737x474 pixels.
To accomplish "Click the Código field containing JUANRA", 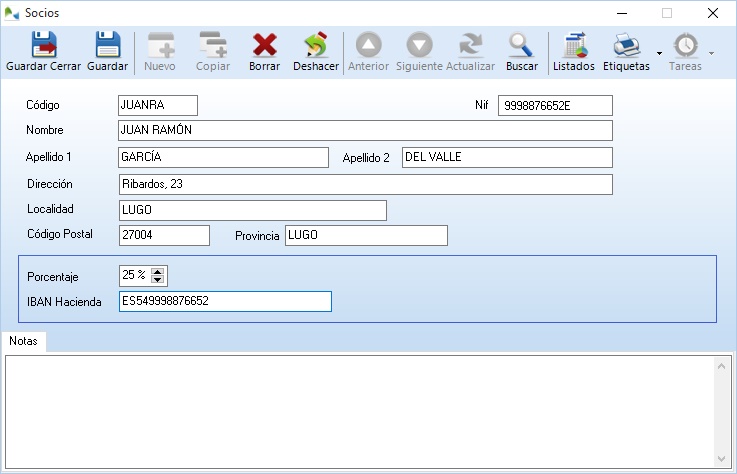I will (x=158, y=105).
